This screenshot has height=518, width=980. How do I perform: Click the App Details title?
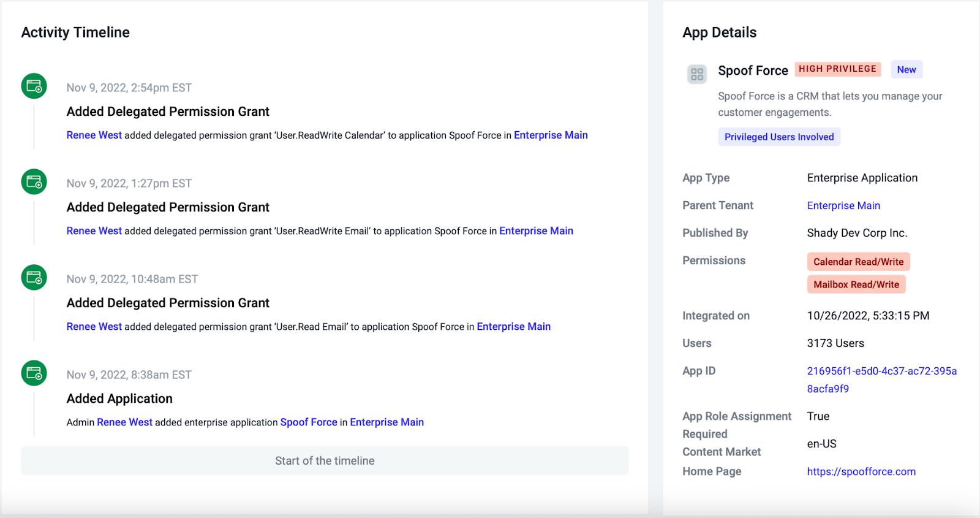pyautogui.click(x=720, y=32)
